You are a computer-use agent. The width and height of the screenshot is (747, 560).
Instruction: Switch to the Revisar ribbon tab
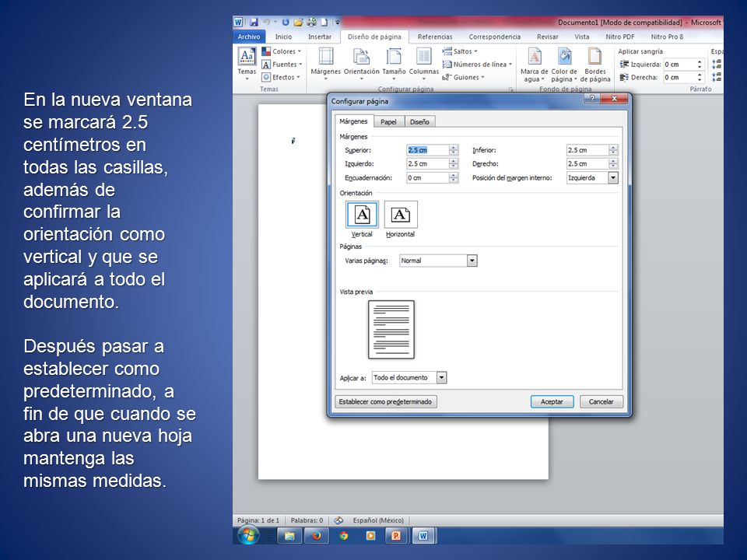tap(547, 37)
